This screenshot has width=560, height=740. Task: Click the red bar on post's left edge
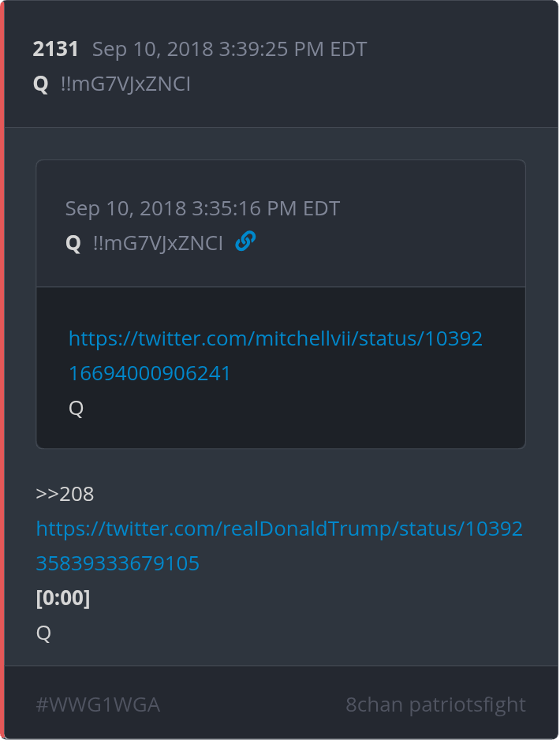pyautogui.click(x=2, y=370)
